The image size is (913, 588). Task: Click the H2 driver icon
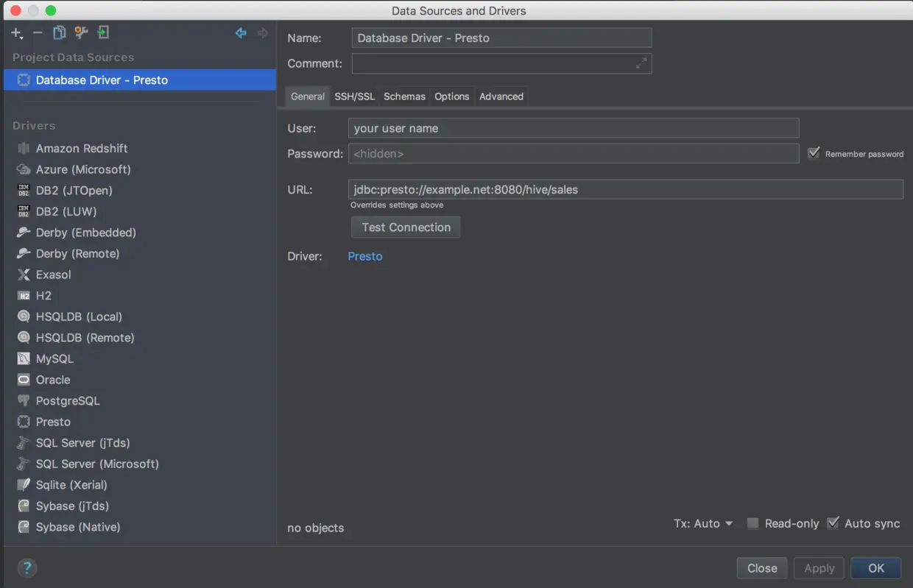point(24,296)
